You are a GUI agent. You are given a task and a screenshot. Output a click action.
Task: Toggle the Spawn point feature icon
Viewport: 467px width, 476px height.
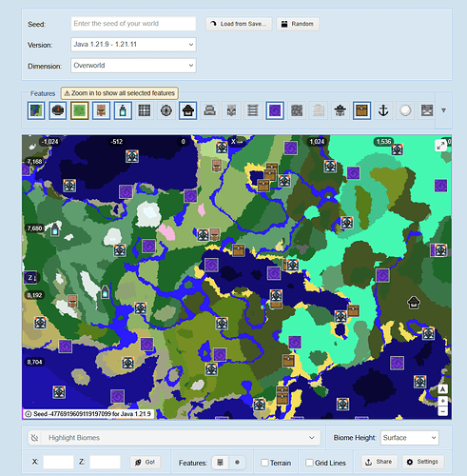pyautogui.click(x=58, y=110)
